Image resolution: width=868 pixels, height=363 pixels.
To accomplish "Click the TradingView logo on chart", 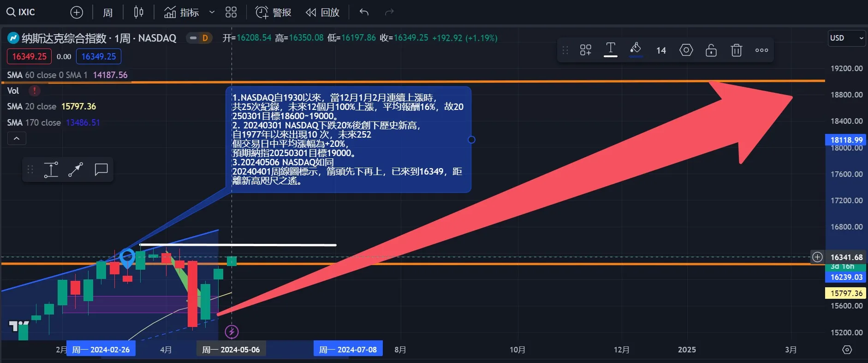I will [x=19, y=327].
